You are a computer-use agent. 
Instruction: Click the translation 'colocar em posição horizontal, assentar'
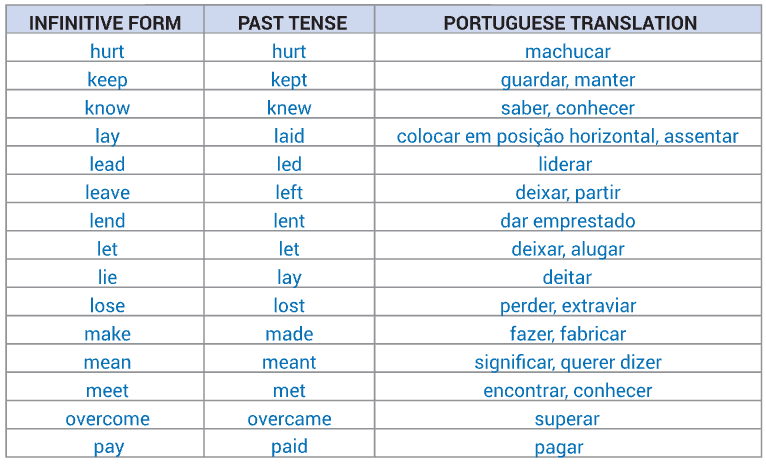click(567, 136)
